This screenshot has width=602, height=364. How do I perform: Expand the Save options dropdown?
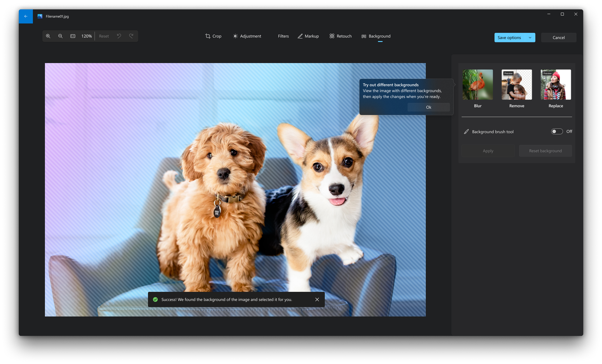click(530, 37)
